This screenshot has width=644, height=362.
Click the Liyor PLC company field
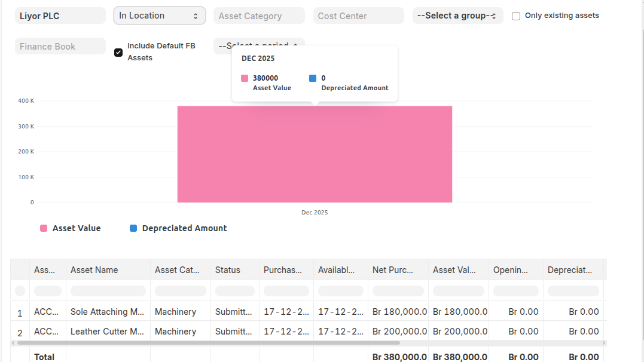(x=60, y=16)
